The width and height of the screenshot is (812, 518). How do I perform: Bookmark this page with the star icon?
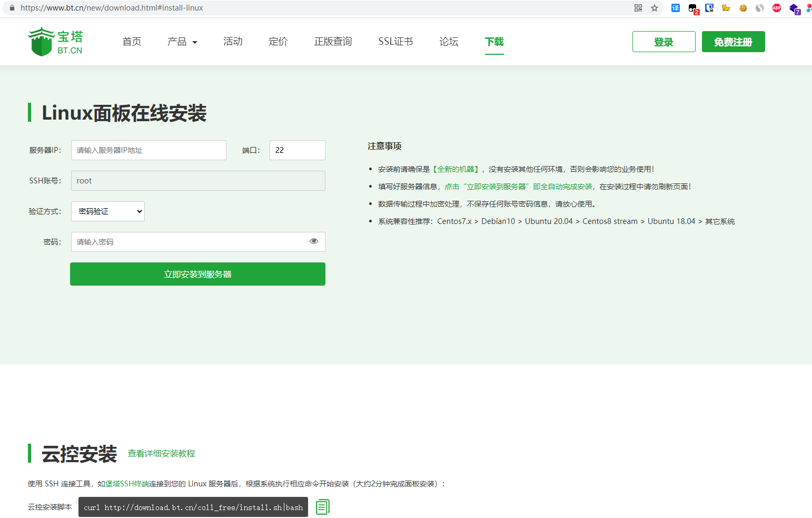click(655, 8)
